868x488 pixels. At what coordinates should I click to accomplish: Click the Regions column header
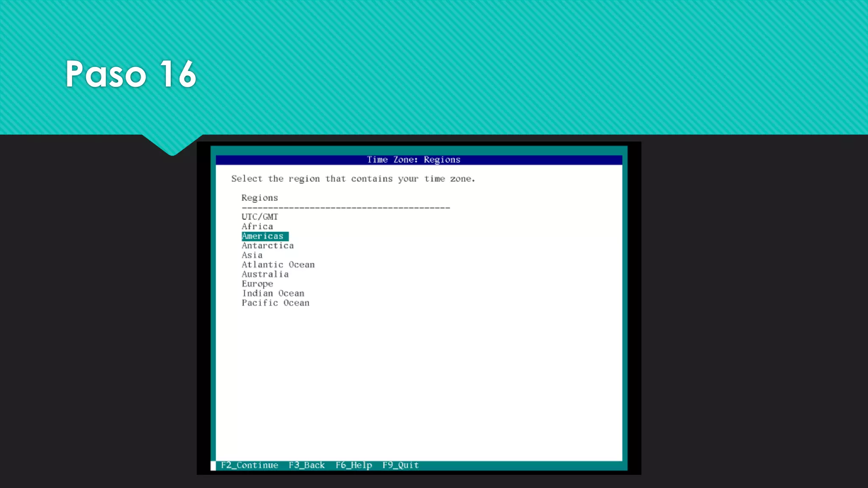[x=259, y=198]
